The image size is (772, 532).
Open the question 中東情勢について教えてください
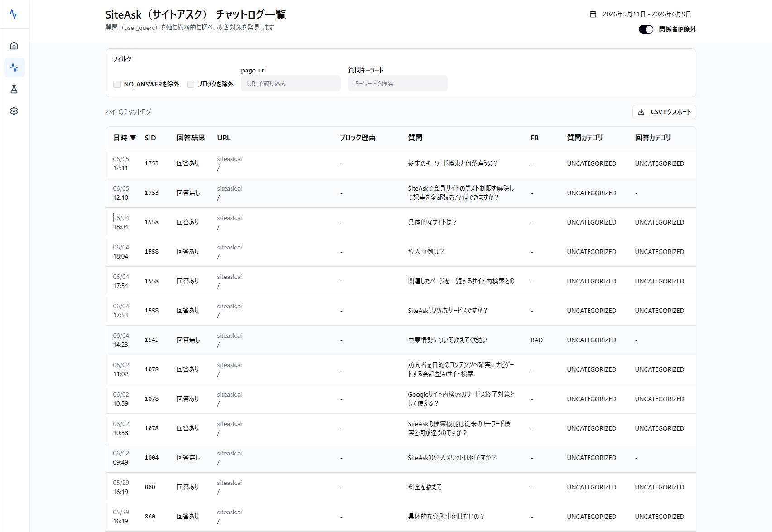(x=448, y=340)
